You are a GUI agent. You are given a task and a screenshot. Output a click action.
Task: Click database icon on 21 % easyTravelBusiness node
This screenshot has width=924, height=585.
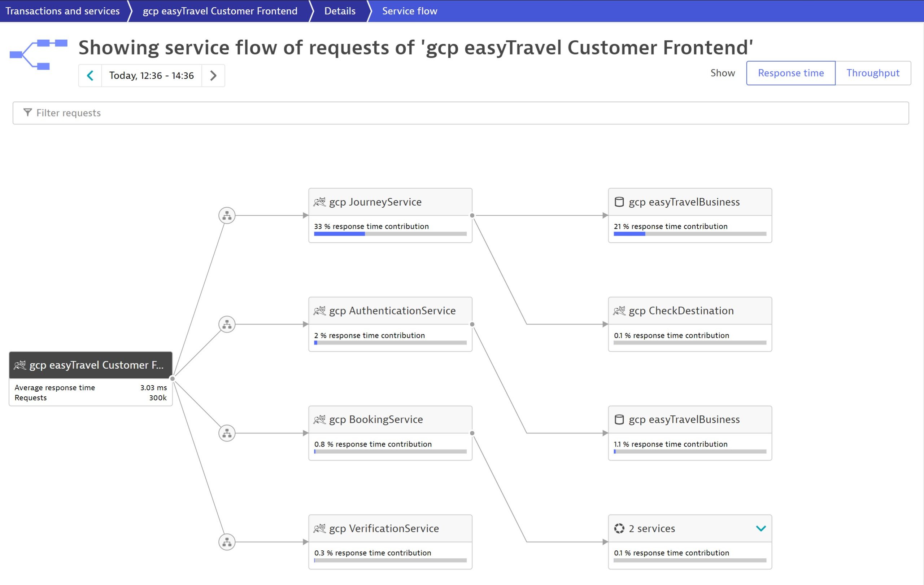pyautogui.click(x=619, y=202)
